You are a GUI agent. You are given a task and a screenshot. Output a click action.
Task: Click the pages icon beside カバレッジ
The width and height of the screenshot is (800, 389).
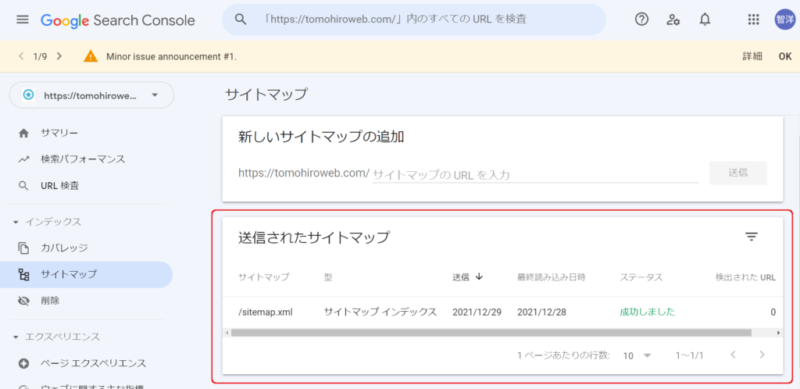coord(23,248)
